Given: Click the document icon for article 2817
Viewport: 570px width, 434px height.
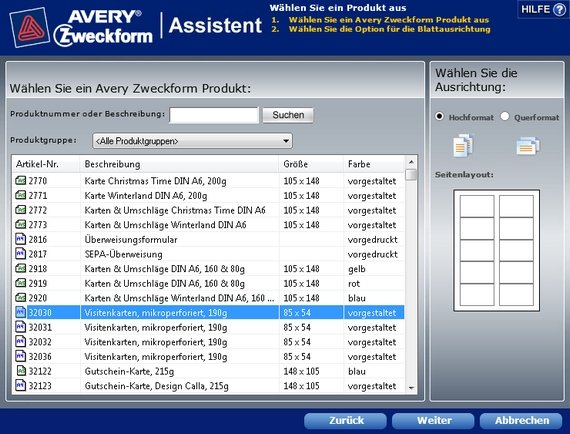Looking at the screenshot, I should coord(21,253).
